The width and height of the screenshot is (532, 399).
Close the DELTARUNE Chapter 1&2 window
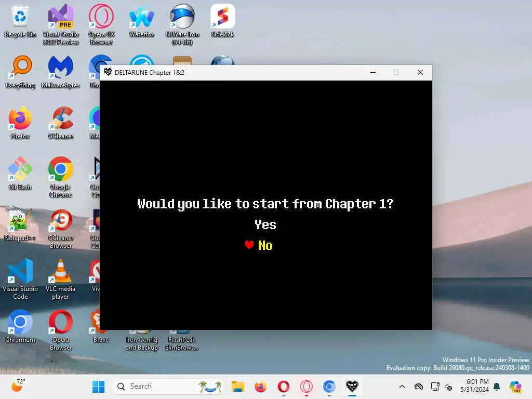[420, 72]
